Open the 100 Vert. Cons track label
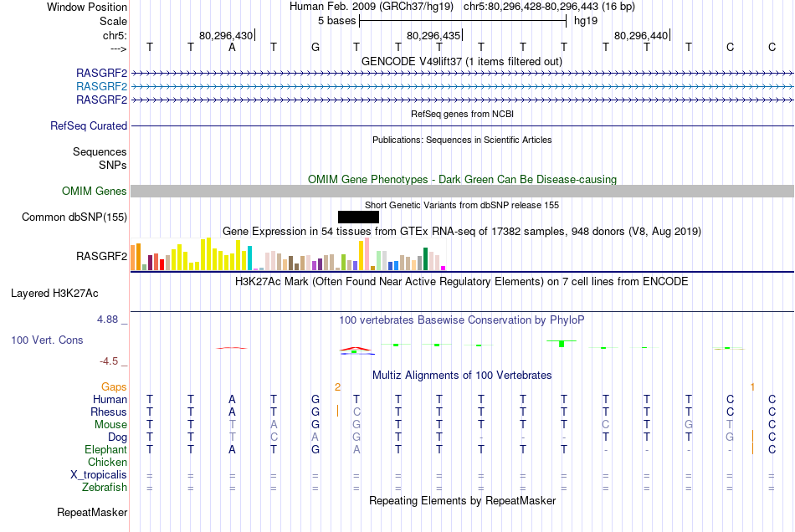The image size is (795, 532). [47, 340]
